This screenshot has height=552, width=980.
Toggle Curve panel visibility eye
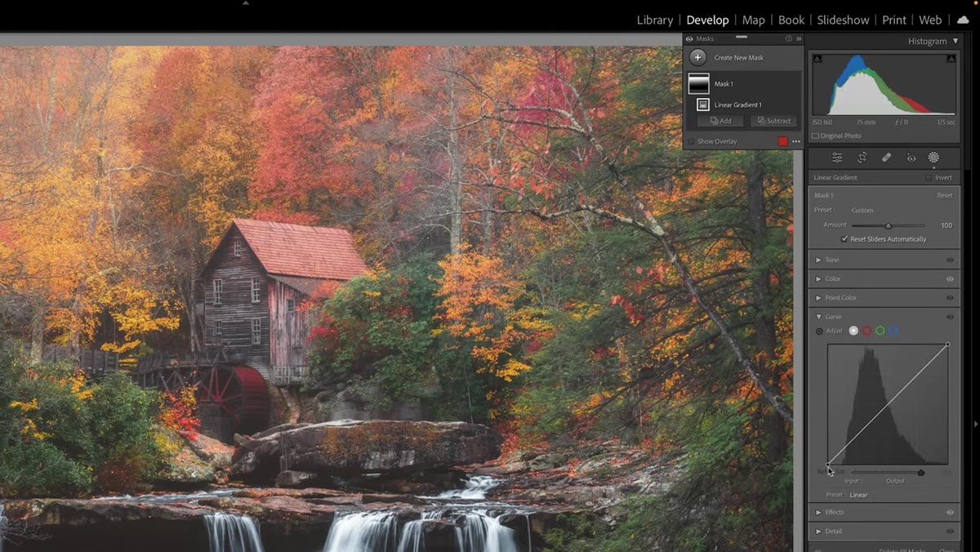[x=950, y=317]
